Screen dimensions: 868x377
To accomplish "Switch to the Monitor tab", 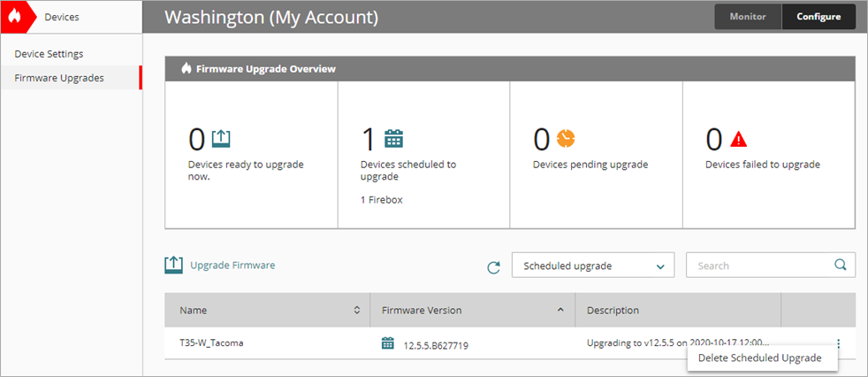I will (x=748, y=17).
